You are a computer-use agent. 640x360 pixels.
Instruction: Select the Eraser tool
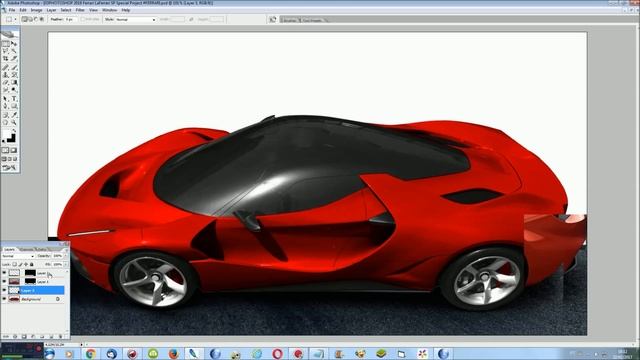[5, 82]
